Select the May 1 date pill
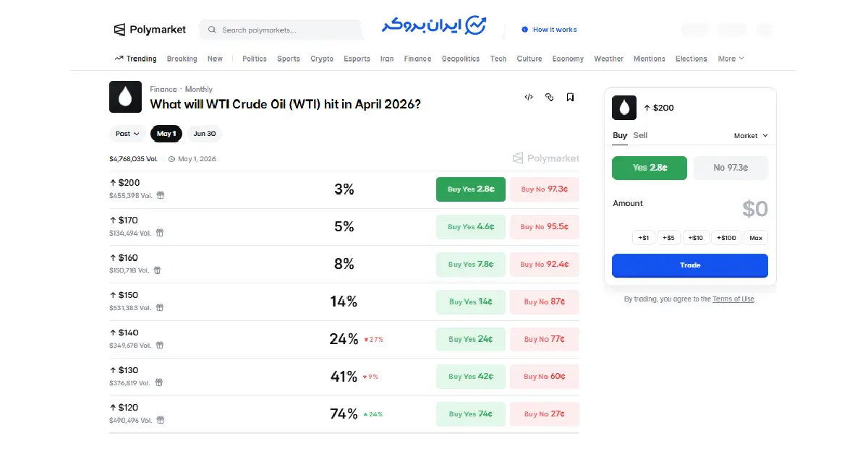 [166, 134]
